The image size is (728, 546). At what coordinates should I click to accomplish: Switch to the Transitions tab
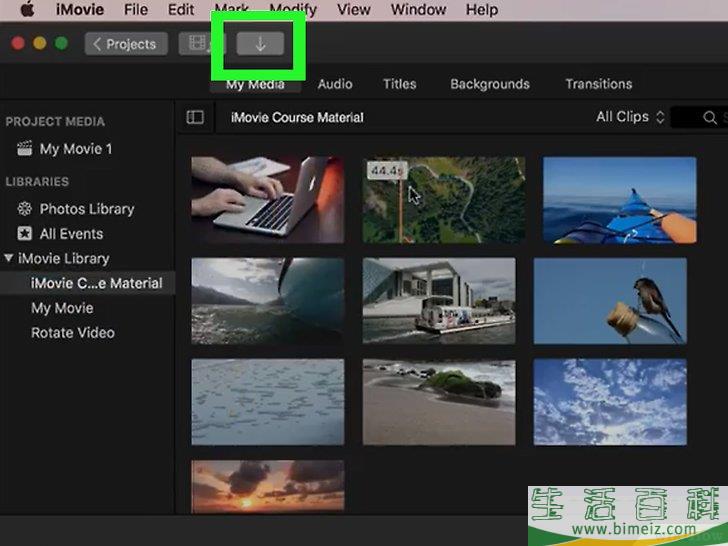(x=598, y=84)
